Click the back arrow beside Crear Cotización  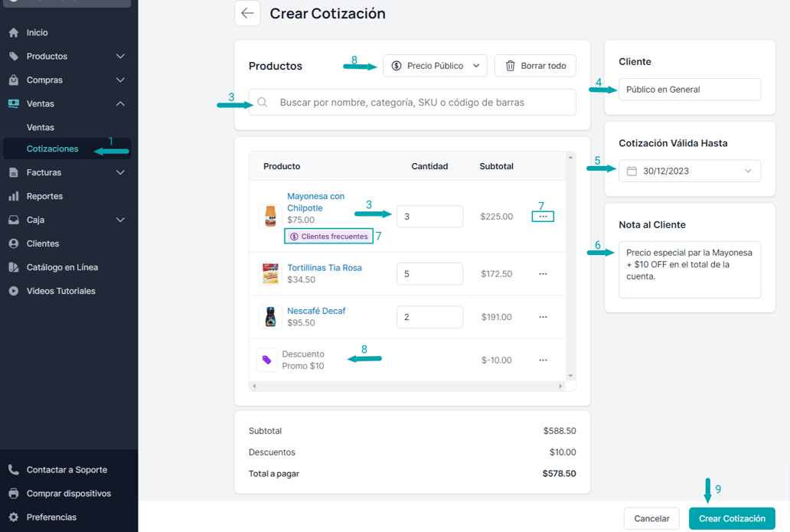247,14
